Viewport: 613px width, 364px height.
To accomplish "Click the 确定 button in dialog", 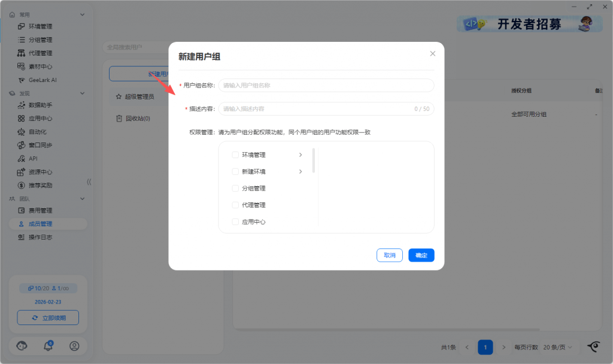I will [x=421, y=255].
